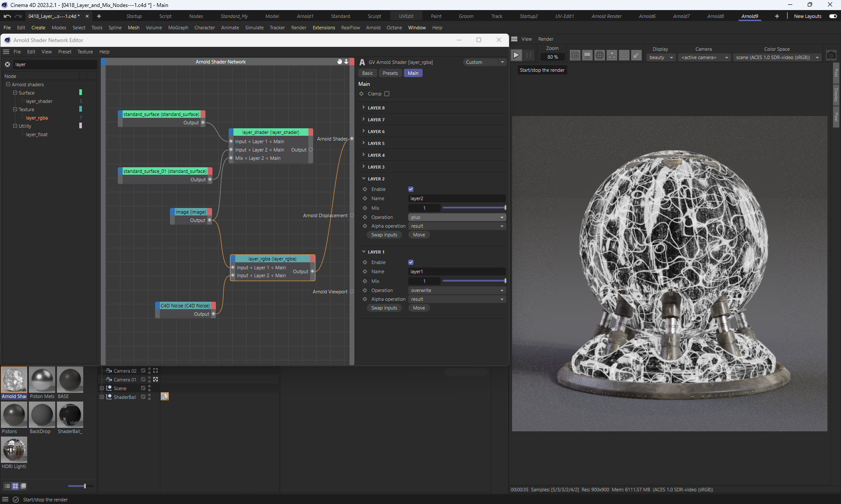Viewport: 841px width, 504px height.
Task: Click the undo arrow icon
Action: click(x=7, y=16)
